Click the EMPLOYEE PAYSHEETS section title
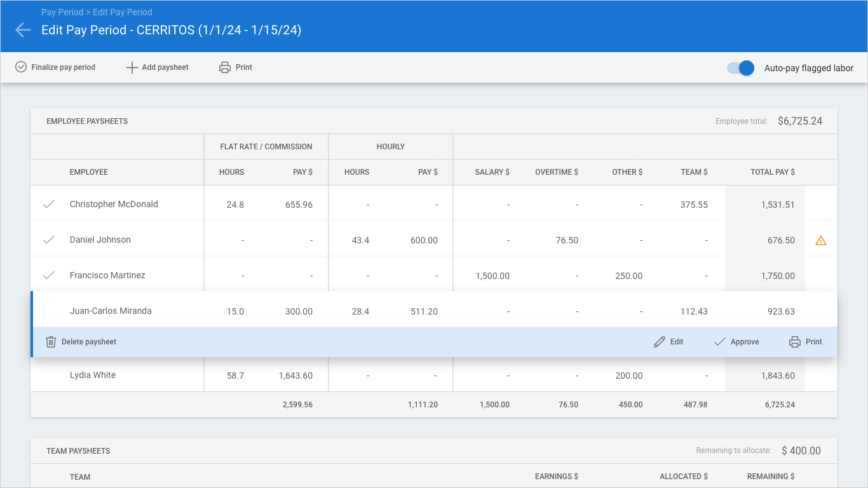Image resolution: width=868 pixels, height=488 pixels. point(87,121)
